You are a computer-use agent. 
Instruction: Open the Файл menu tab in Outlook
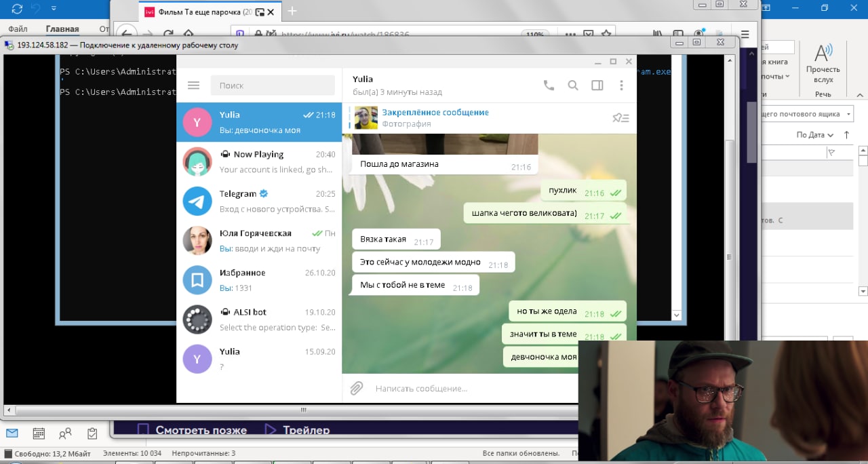(18, 29)
